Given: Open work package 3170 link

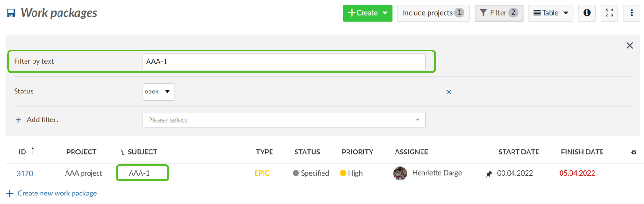Looking at the screenshot, I should click(x=25, y=173).
